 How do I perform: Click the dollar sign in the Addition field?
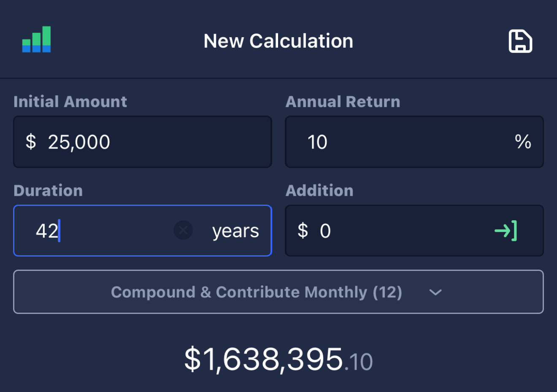pyautogui.click(x=303, y=230)
